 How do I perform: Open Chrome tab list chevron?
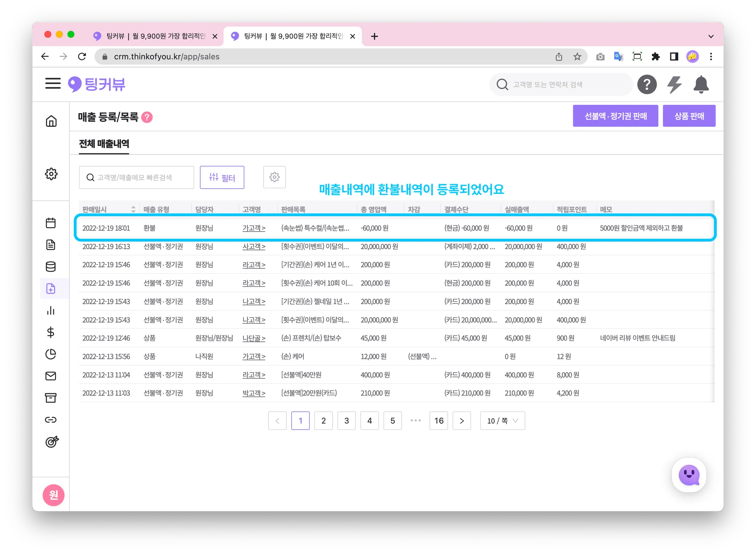pyautogui.click(x=711, y=36)
